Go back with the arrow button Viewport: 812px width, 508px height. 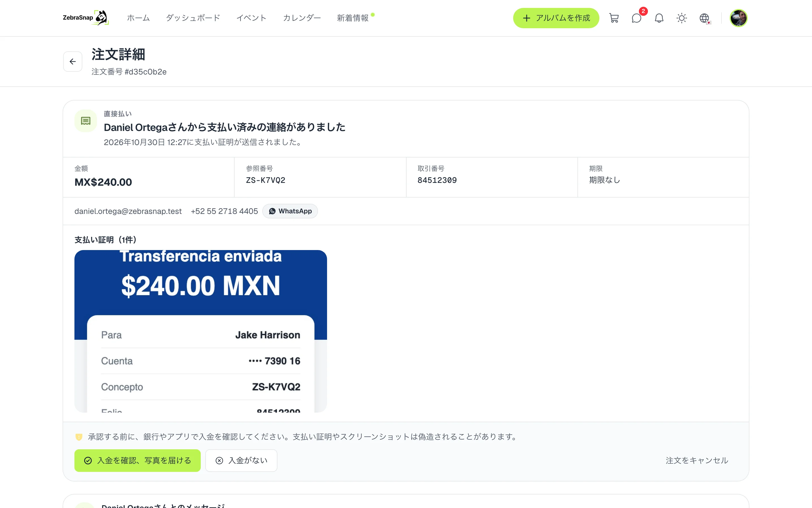(x=73, y=62)
